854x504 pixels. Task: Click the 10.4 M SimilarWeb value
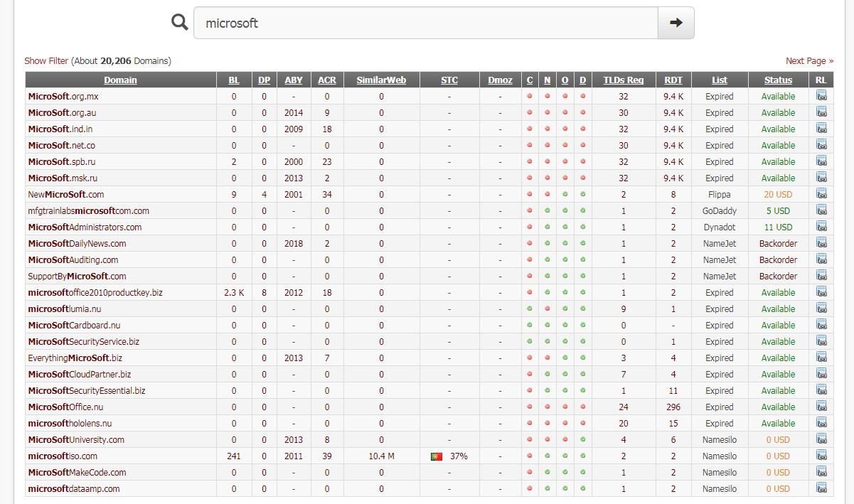[382, 456]
